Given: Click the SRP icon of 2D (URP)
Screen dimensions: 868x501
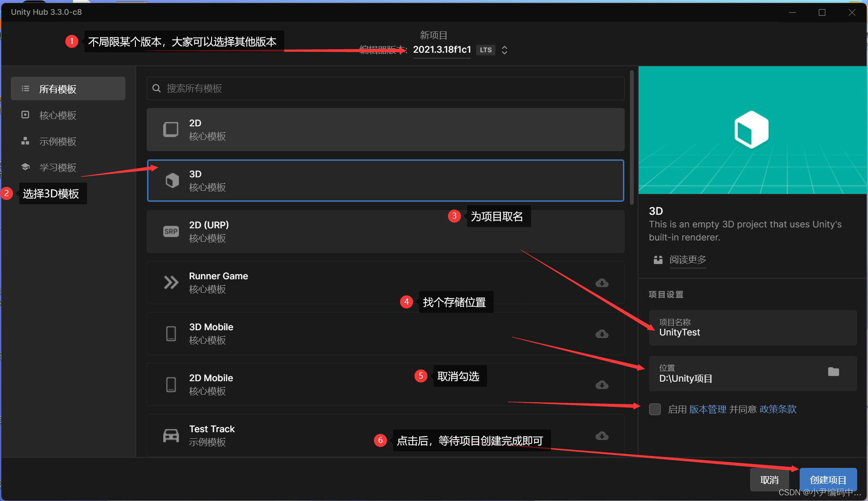Looking at the screenshot, I should (171, 231).
